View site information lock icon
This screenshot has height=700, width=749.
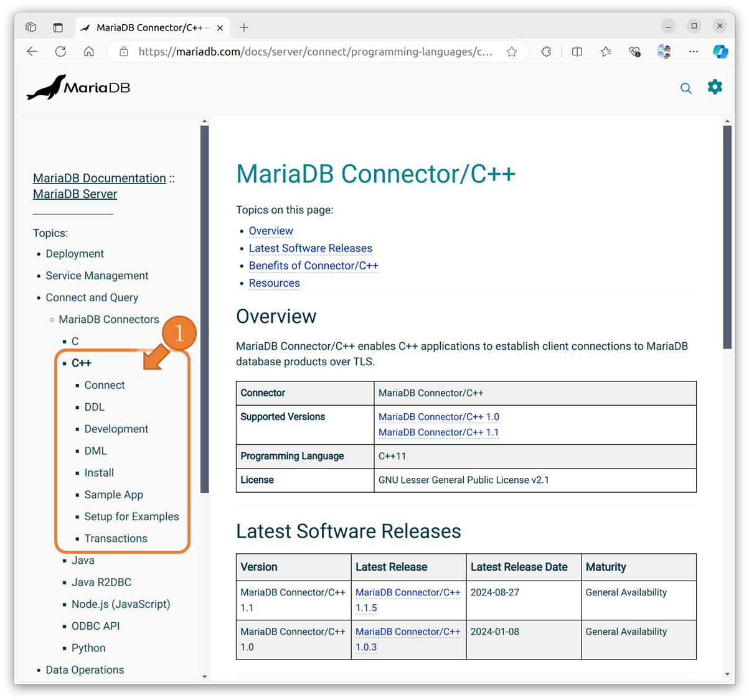(x=124, y=52)
